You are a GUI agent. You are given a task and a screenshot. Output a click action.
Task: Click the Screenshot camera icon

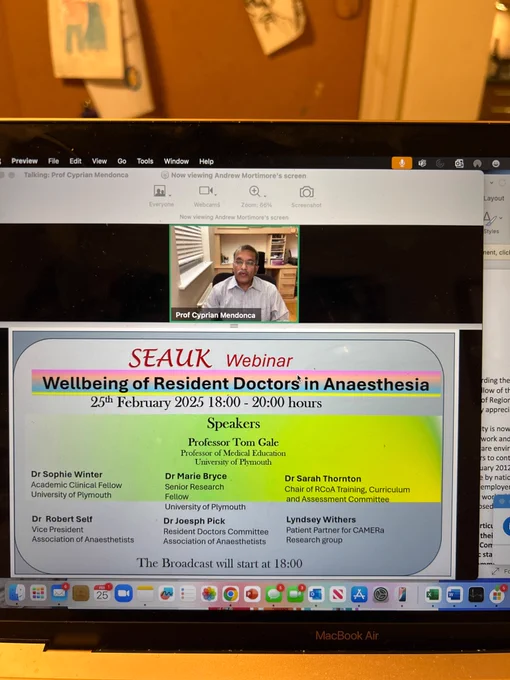pos(307,192)
